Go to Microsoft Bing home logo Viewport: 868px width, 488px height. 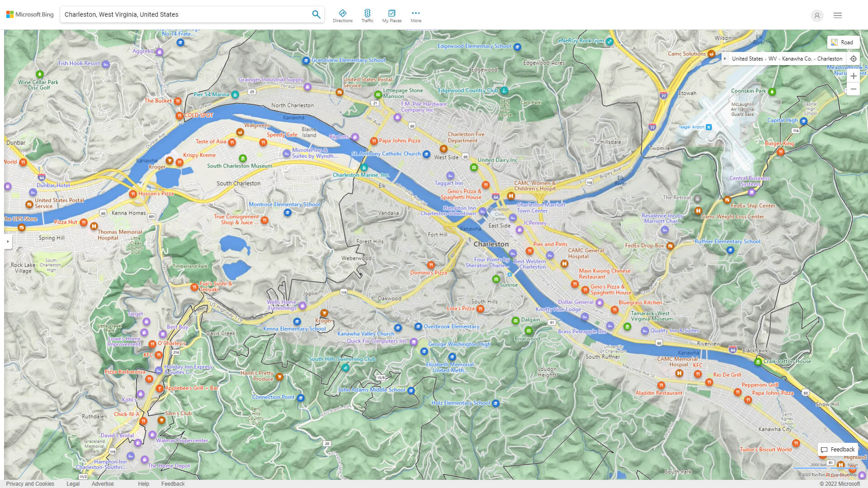[30, 14]
